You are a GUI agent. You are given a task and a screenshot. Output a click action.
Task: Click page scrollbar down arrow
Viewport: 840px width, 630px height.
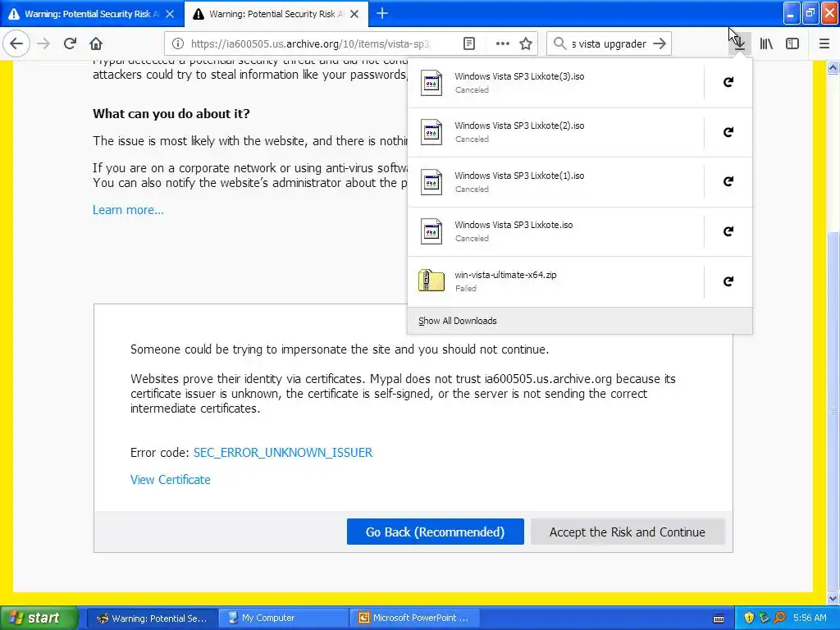[x=833, y=598]
